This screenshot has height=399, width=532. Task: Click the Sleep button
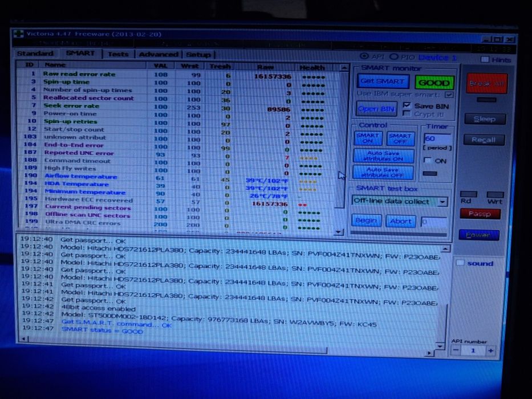pyautogui.click(x=485, y=119)
